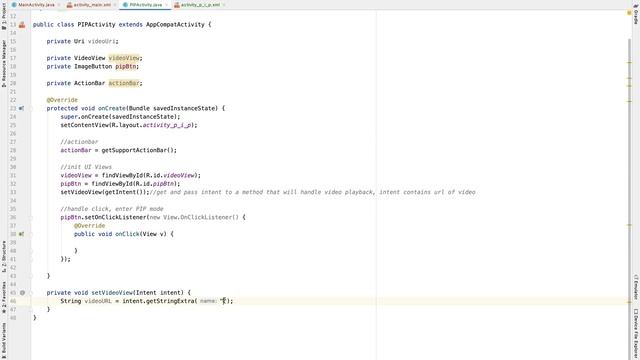Click the 'name:' parameter hint
Image resolution: width=640 pixels, height=360 pixels.
(x=208, y=301)
